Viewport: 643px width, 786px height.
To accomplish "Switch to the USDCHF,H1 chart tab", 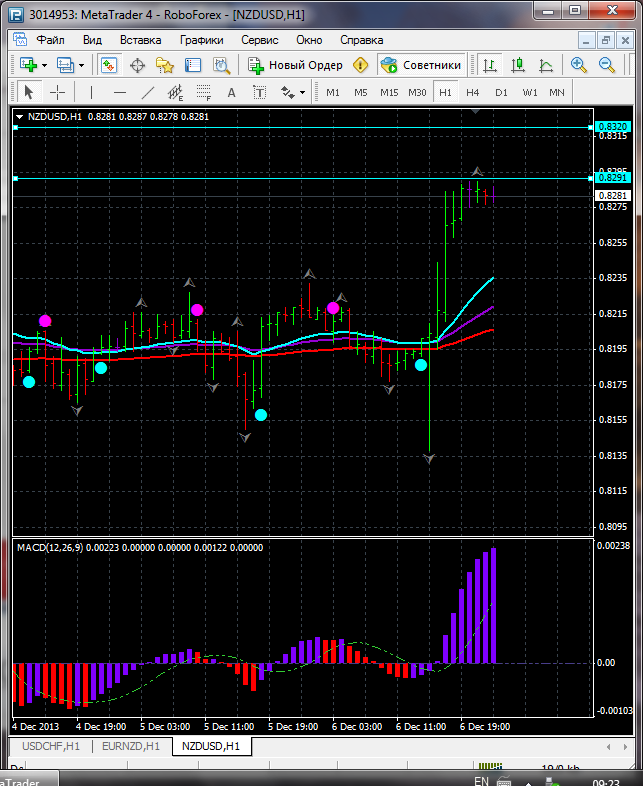I will click(51, 746).
